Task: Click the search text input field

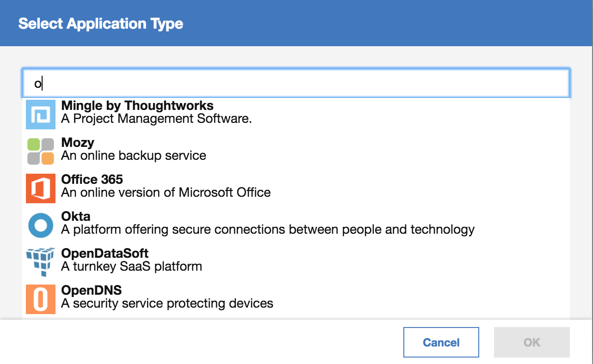Action: [x=296, y=81]
